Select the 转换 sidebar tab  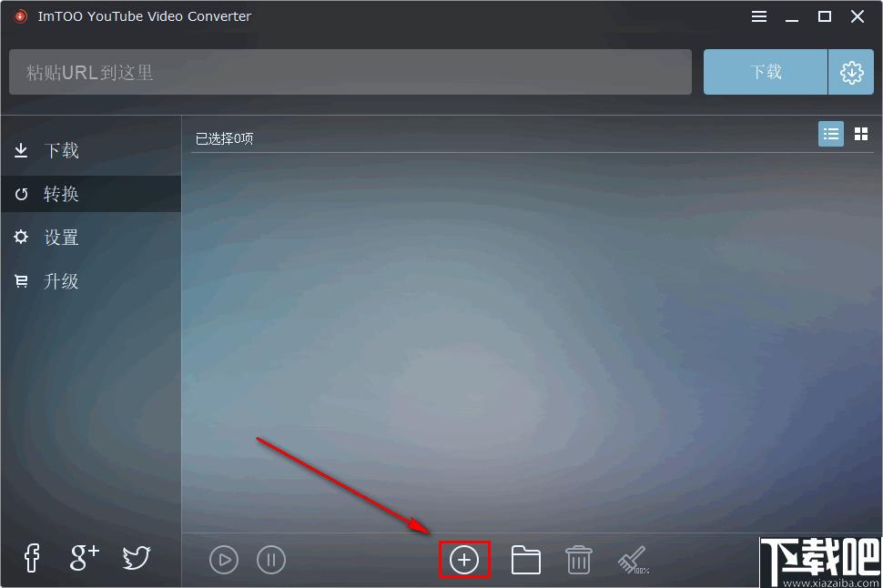(x=91, y=194)
